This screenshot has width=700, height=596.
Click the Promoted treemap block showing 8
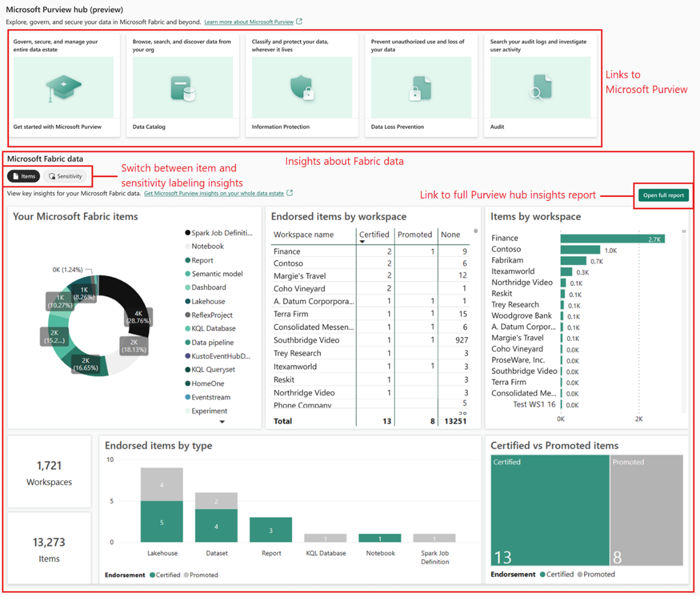[647, 510]
